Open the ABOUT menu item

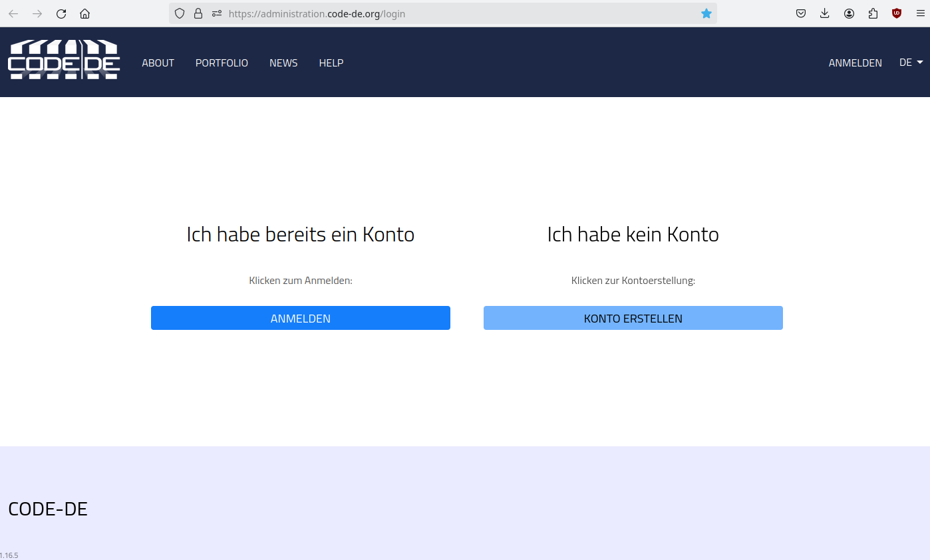click(158, 63)
